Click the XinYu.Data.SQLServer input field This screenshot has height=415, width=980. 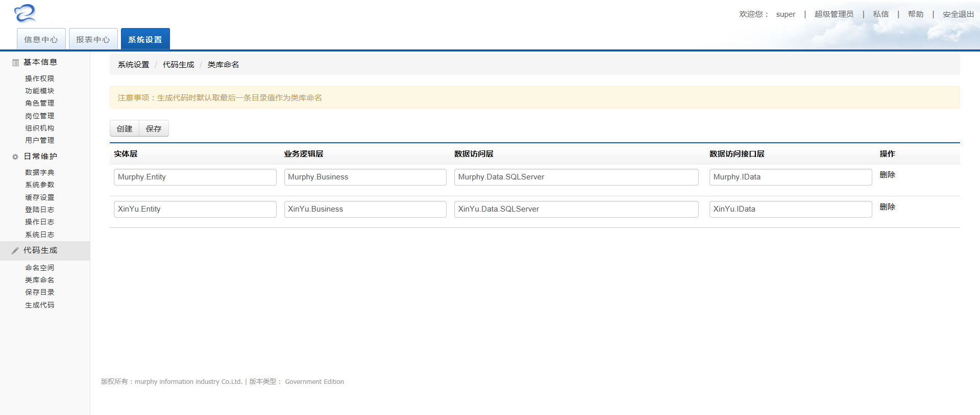click(576, 209)
